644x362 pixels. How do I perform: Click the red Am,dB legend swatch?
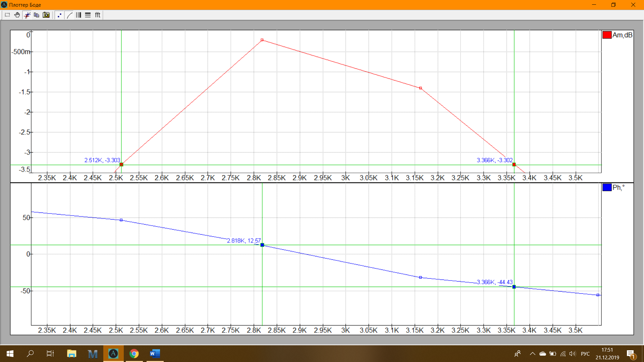click(x=607, y=35)
